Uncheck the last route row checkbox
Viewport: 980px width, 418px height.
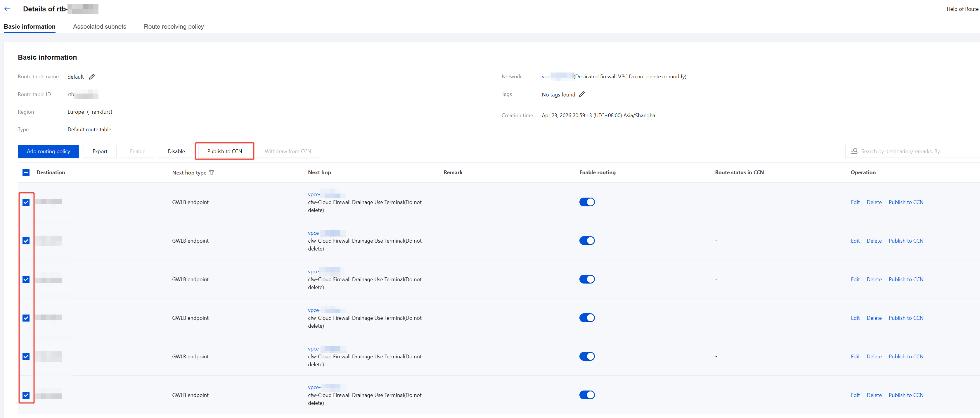pyautogui.click(x=26, y=395)
